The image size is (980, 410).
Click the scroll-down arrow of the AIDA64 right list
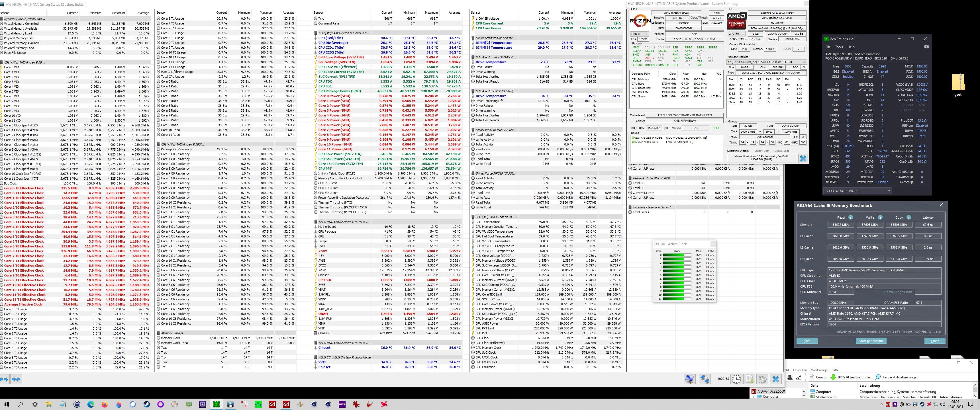tap(975, 396)
